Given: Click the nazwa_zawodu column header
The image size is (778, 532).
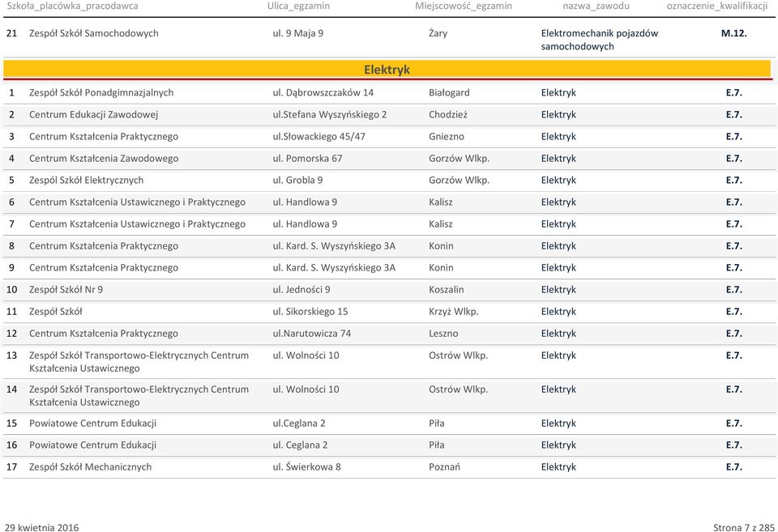Looking at the screenshot, I should (x=596, y=6).
